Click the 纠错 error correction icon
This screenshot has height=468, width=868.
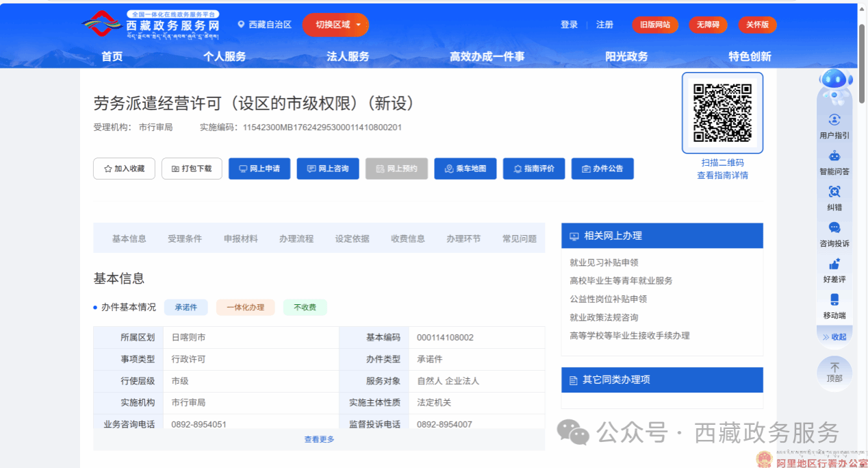coord(834,192)
